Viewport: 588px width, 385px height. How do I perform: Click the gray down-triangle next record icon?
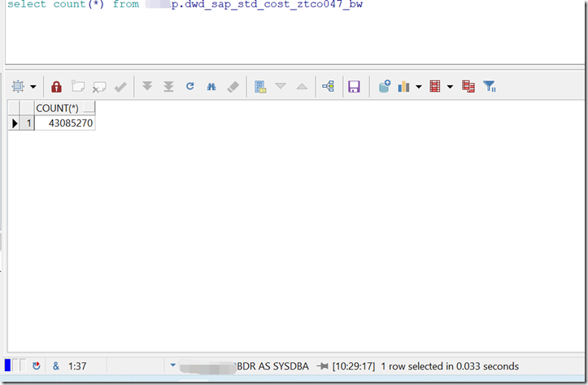tap(281, 86)
